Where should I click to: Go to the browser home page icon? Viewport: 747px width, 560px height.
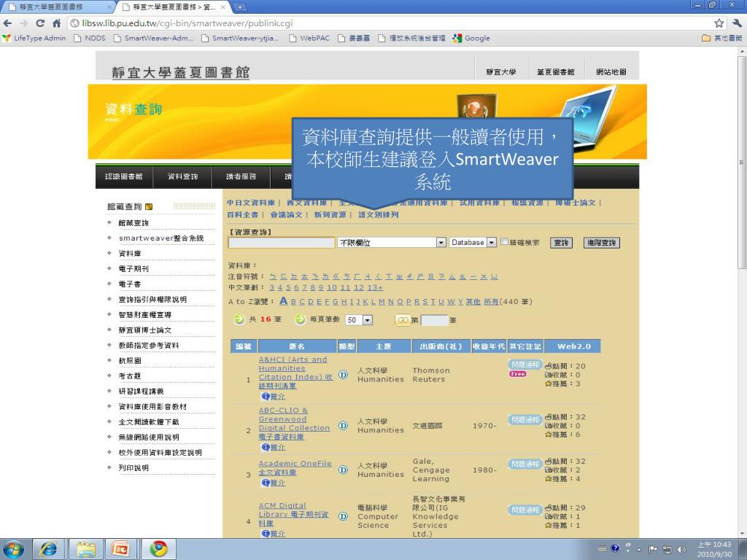pyautogui.click(x=57, y=23)
